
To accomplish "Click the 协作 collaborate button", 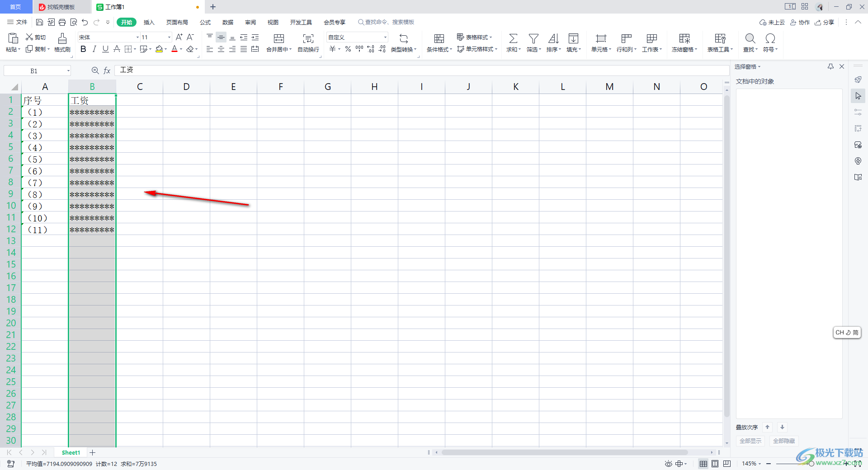I will coord(800,22).
